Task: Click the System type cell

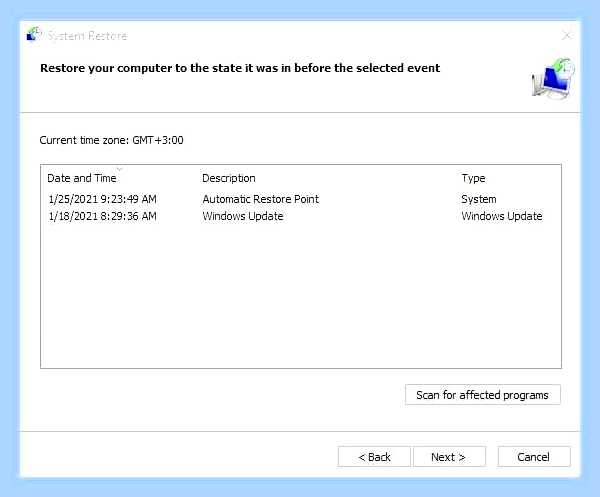Action: coord(479,199)
